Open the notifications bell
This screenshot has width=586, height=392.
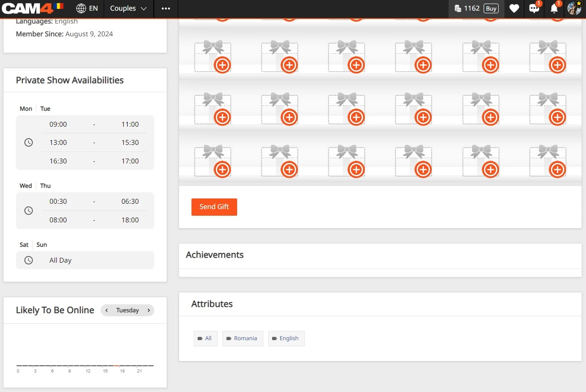(x=554, y=9)
